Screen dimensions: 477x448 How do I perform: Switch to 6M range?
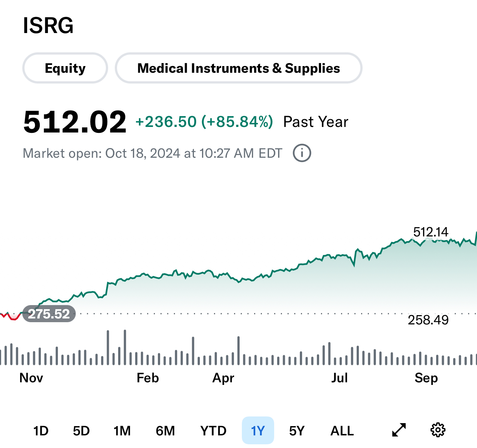tap(165, 431)
